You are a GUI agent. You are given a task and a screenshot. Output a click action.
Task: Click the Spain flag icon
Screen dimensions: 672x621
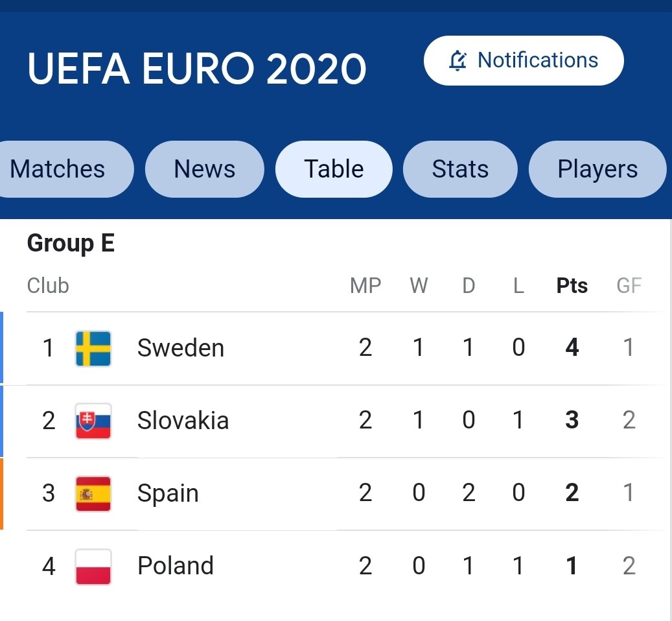coord(93,493)
